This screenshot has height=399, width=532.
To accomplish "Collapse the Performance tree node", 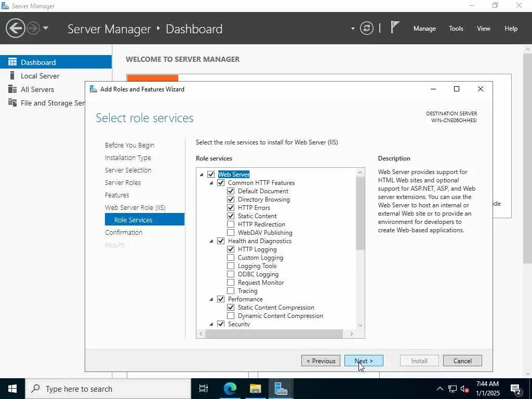I will click(211, 299).
